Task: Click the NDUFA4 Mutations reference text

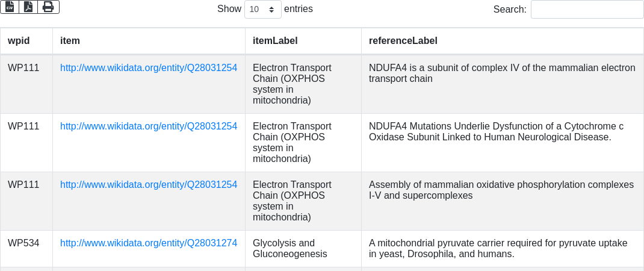Action: (495, 132)
